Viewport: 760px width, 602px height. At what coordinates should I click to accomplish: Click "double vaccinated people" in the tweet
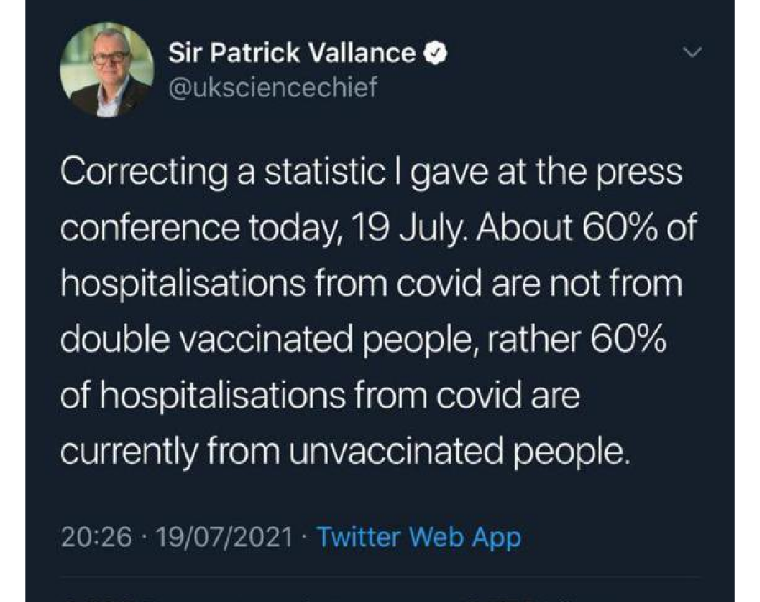pos(262,341)
